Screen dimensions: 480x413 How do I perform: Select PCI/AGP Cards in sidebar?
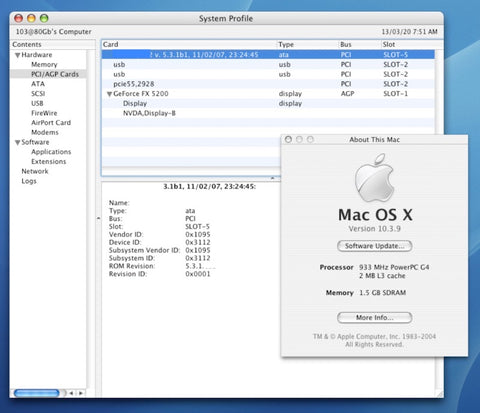55,74
